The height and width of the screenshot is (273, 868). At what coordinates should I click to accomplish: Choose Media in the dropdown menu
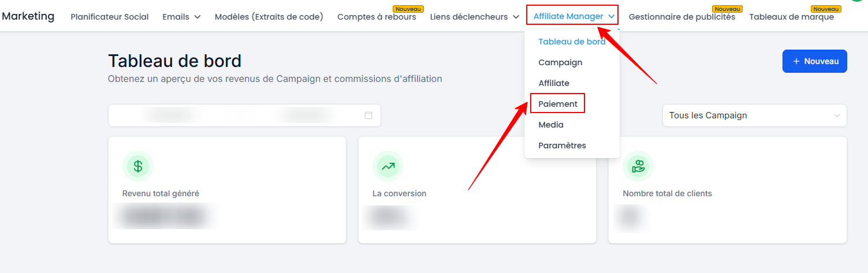click(551, 125)
